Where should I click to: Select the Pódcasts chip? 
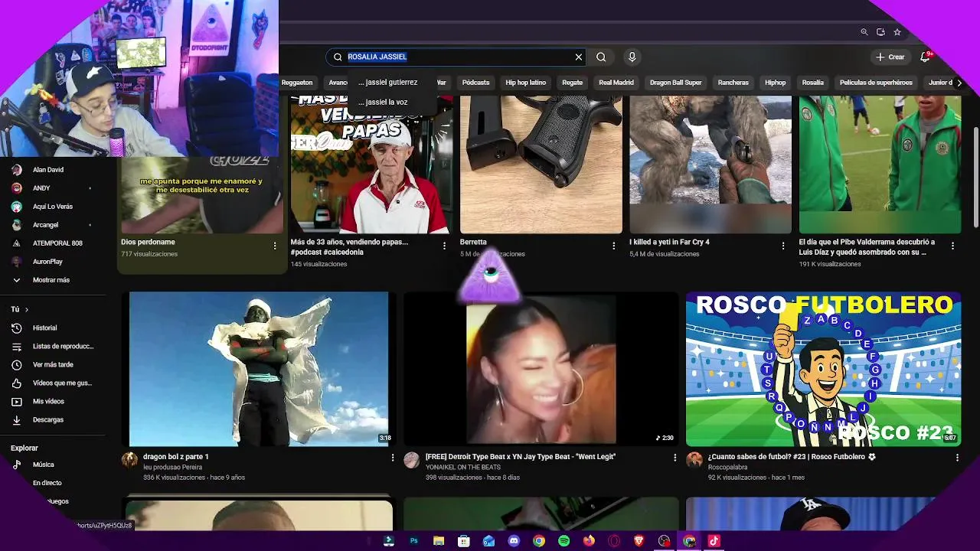(475, 83)
